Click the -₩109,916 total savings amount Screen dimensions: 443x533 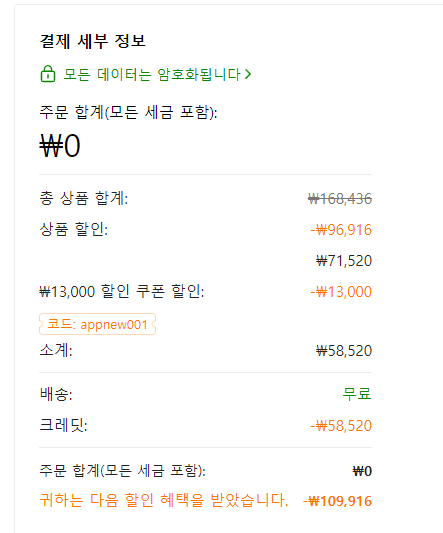click(337, 501)
